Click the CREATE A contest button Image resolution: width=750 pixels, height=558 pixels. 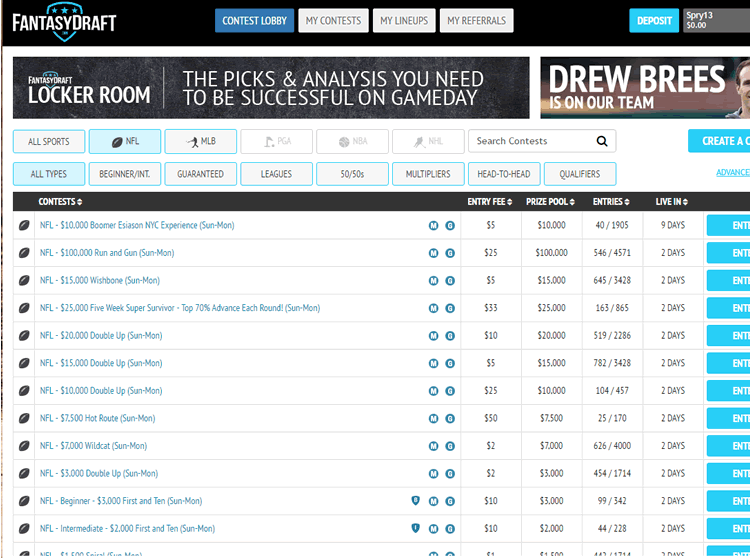[719, 141]
